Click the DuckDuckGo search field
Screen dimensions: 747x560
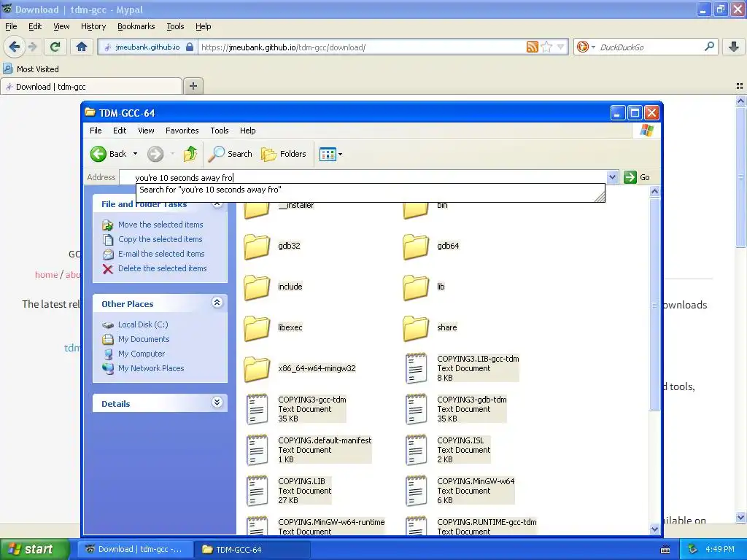(650, 47)
